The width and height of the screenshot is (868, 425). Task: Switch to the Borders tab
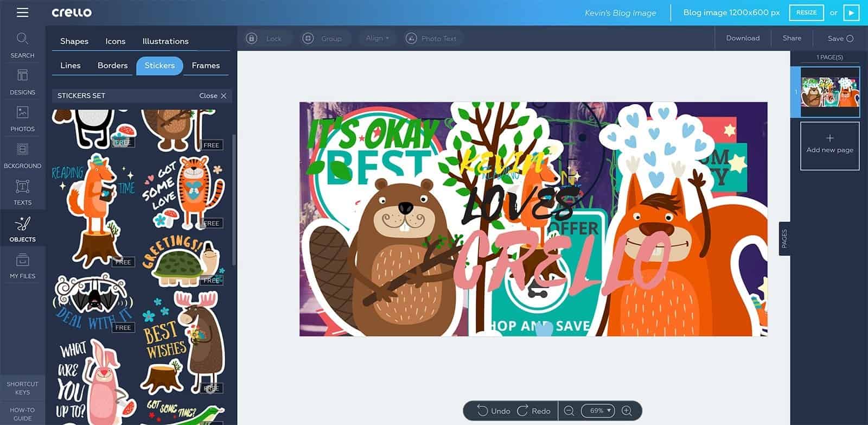112,65
